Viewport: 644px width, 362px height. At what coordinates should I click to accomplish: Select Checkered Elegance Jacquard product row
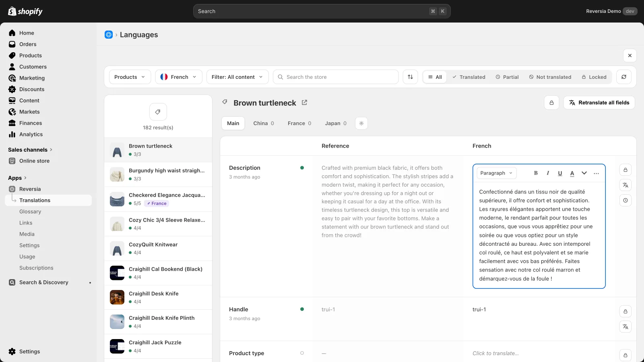click(158, 199)
